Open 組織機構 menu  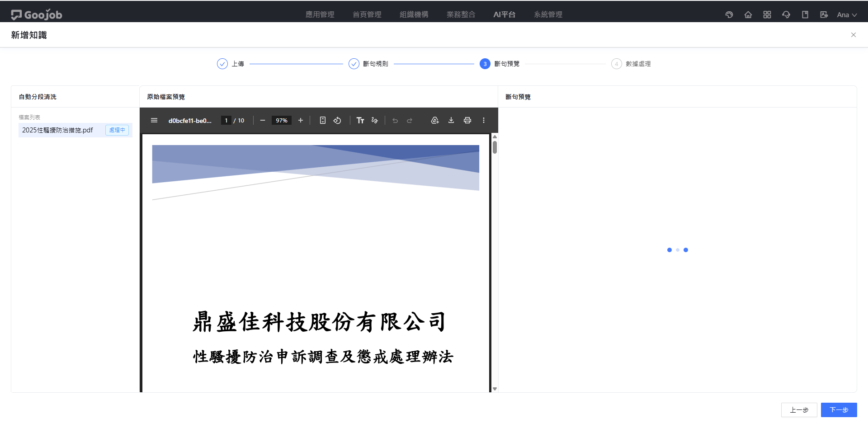pyautogui.click(x=414, y=14)
